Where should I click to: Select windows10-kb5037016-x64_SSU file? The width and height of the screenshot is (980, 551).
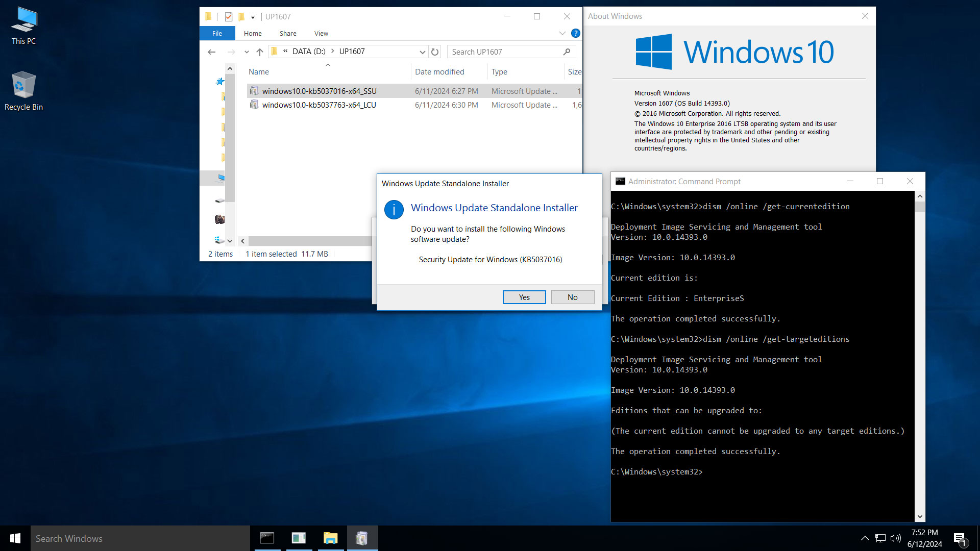click(x=320, y=91)
